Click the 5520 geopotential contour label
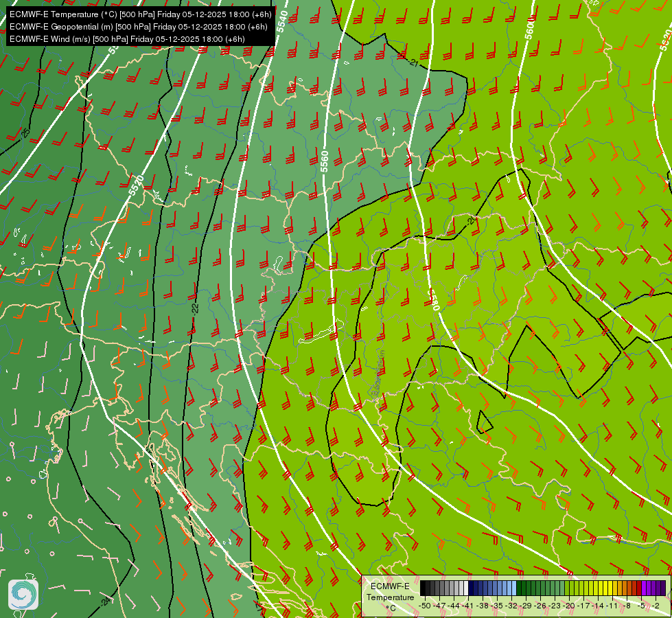 [x=137, y=185]
